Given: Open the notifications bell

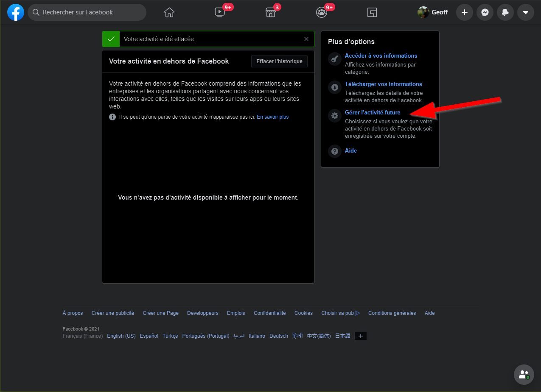Looking at the screenshot, I should click(505, 12).
